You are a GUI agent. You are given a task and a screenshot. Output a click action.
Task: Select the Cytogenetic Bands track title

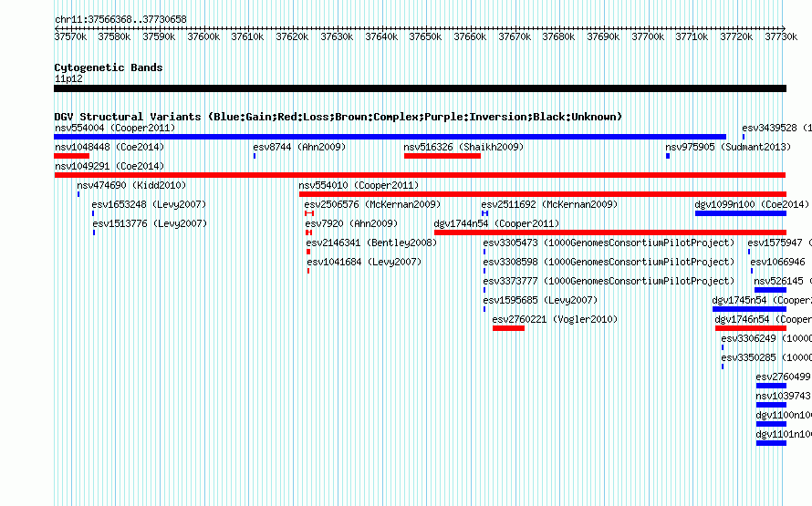pos(109,67)
